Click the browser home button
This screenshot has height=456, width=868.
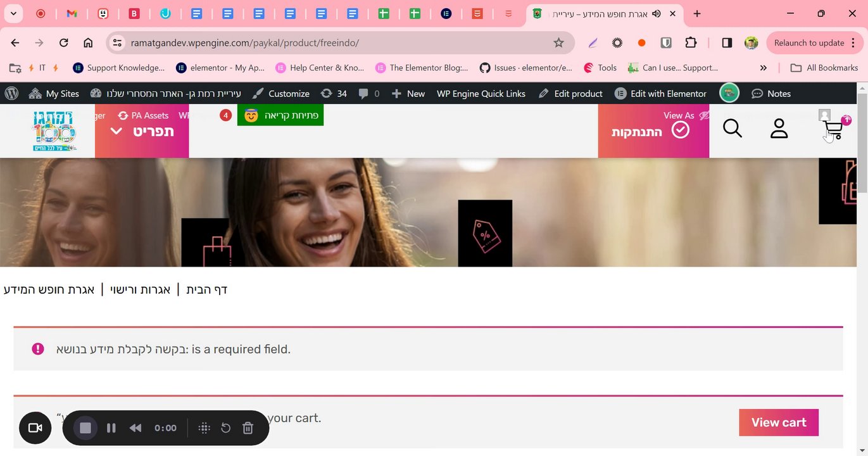click(88, 42)
